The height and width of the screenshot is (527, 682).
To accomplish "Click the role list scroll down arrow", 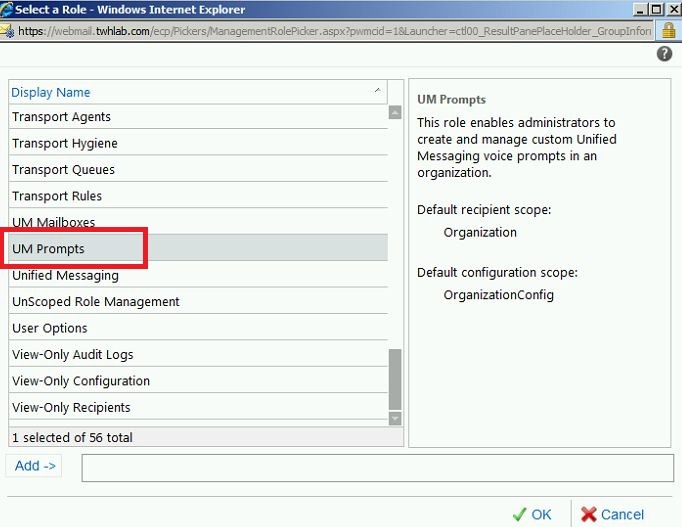I will pos(395,418).
